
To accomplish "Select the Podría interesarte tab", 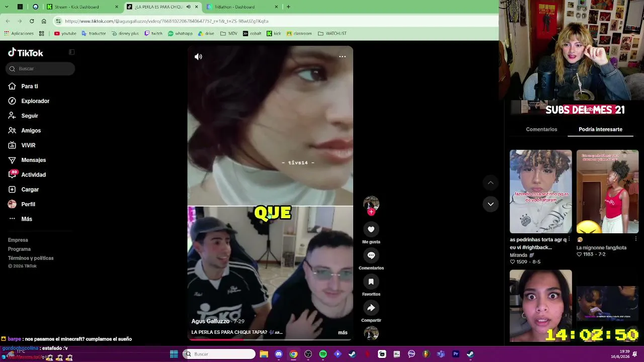I will pyautogui.click(x=600, y=129).
